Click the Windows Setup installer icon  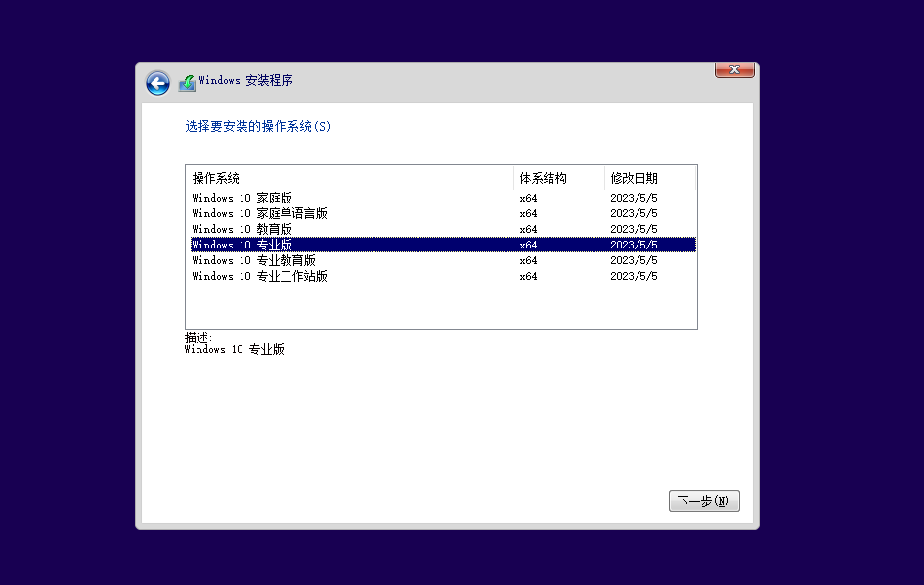point(187,83)
